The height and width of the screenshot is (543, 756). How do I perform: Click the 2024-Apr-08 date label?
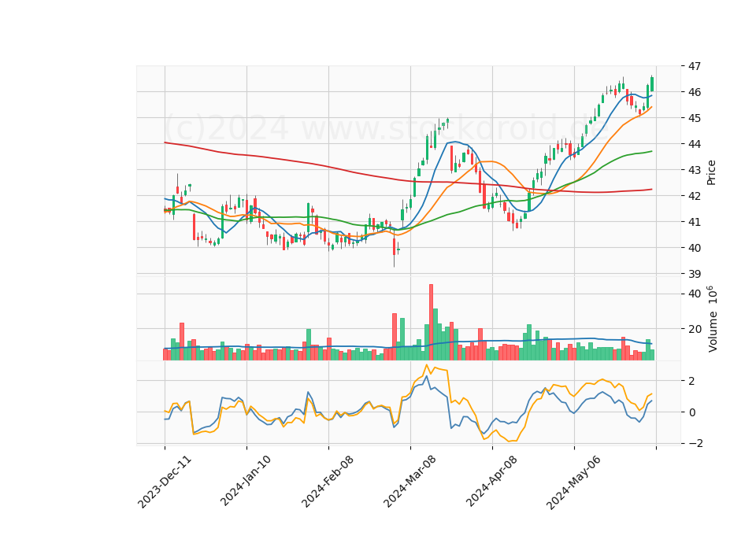[491, 482]
